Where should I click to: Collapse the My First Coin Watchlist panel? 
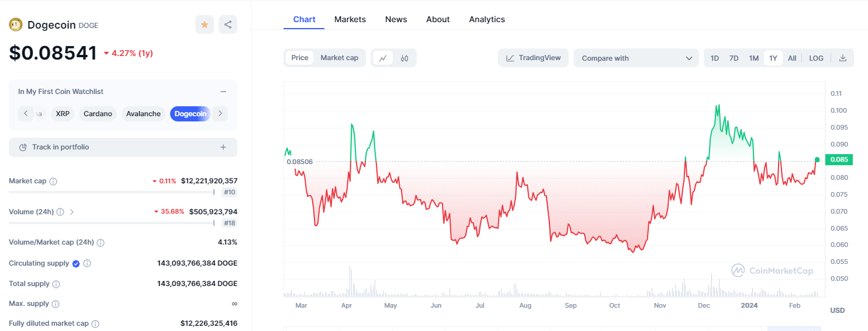(223, 92)
